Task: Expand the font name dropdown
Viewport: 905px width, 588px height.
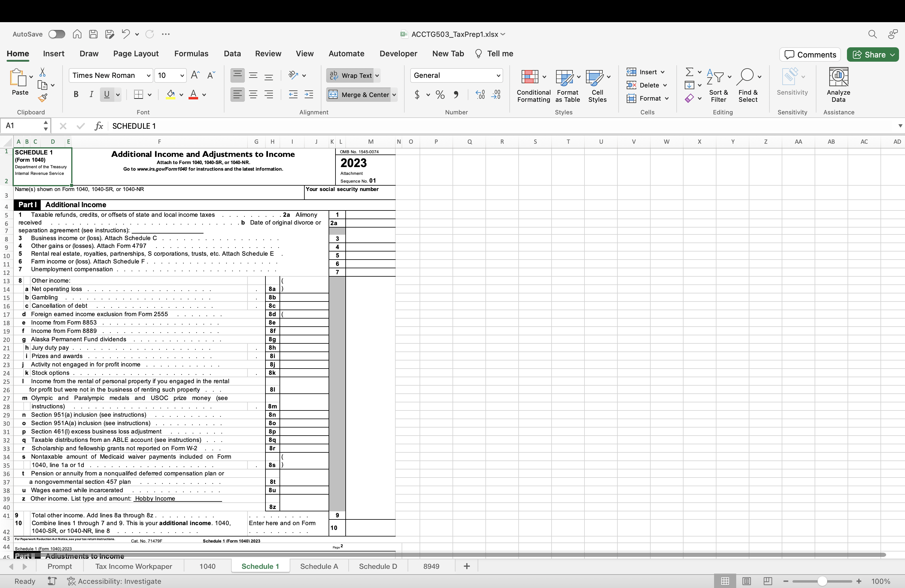Action: (148, 75)
